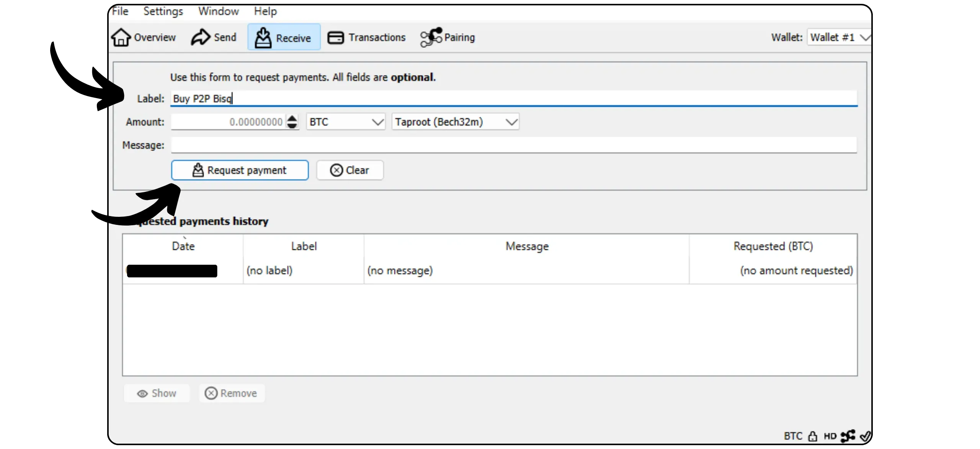Screen dimensions: 980x449
Task: Click the Send arrow icon
Action: 201,37
